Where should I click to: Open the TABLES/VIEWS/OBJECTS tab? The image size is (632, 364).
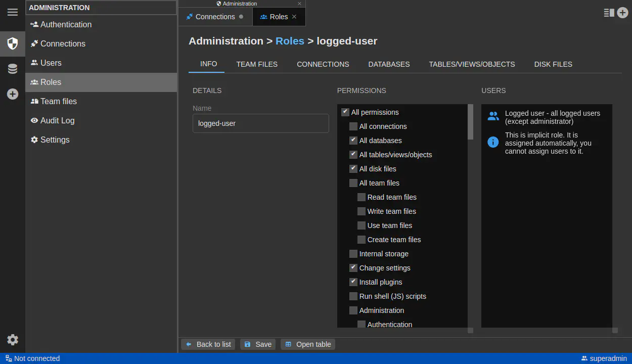472,64
